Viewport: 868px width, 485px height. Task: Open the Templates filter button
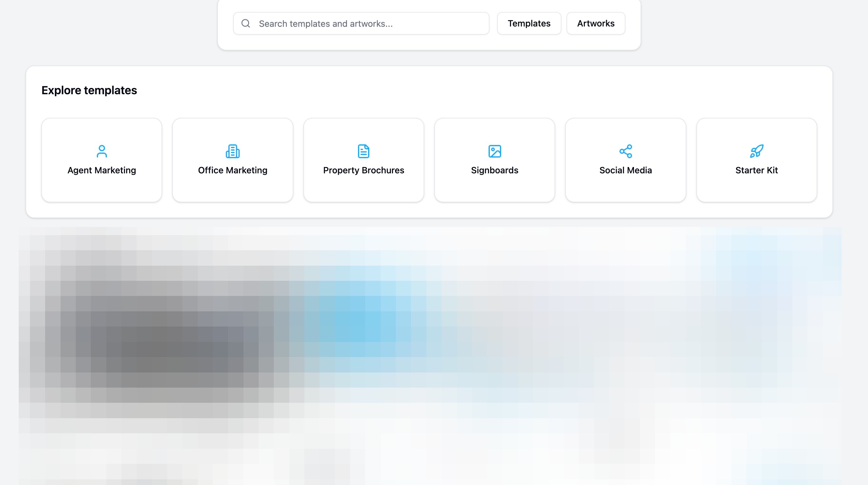pyautogui.click(x=529, y=23)
